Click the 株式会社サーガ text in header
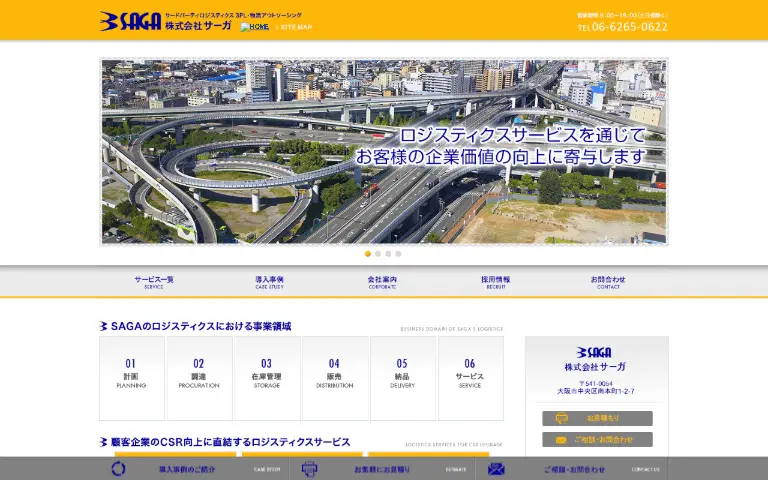768x480 pixels. [198, 25]
